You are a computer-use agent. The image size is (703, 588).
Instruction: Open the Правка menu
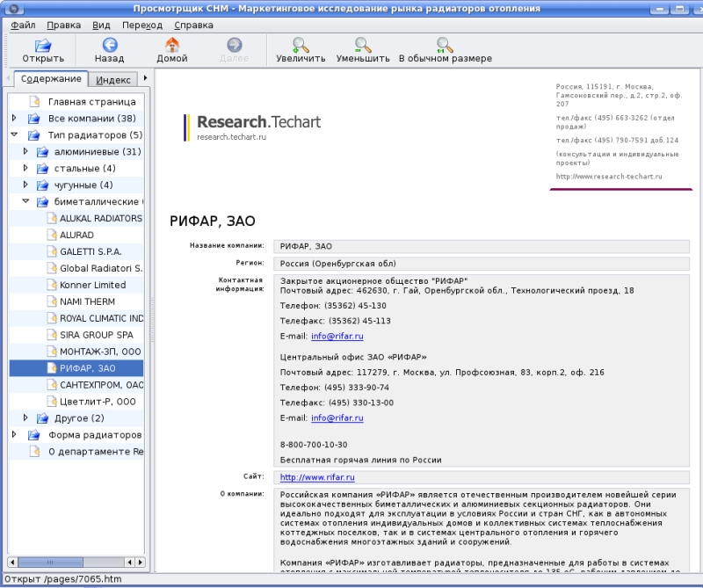pyautogui.click(x=63, y=25)
